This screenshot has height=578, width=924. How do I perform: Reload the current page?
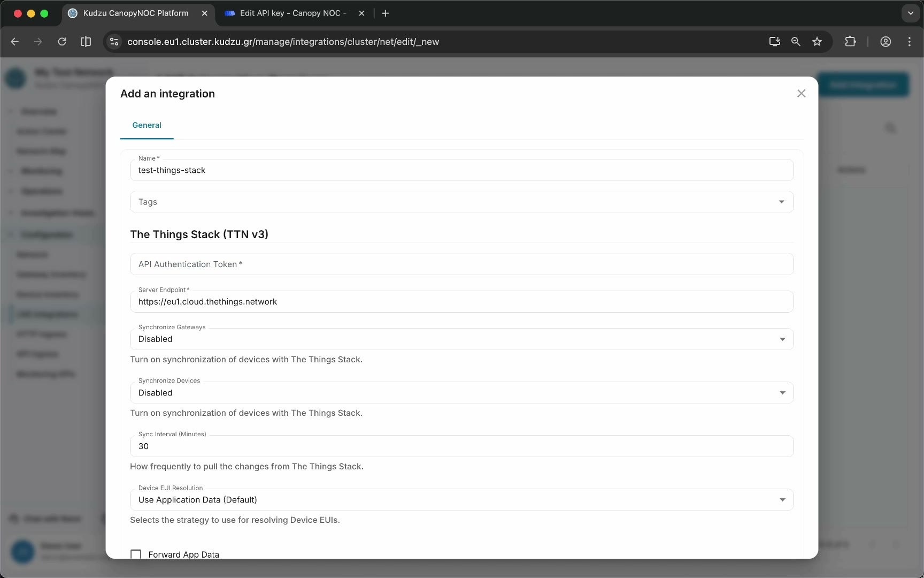pos(62,42)
